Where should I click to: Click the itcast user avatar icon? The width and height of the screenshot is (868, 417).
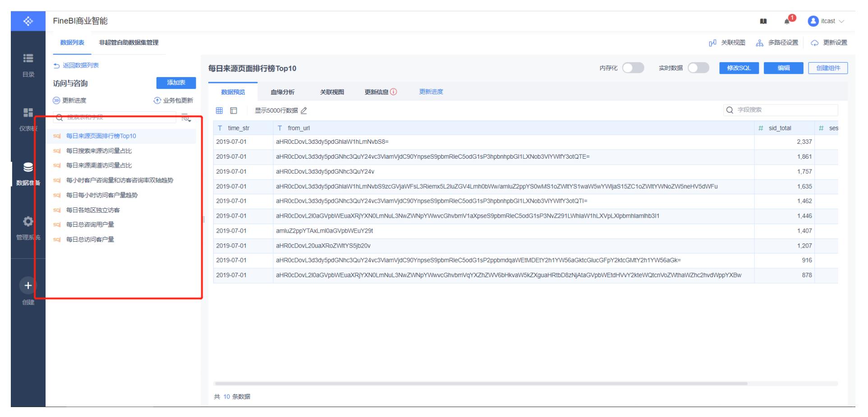point(813,21)
